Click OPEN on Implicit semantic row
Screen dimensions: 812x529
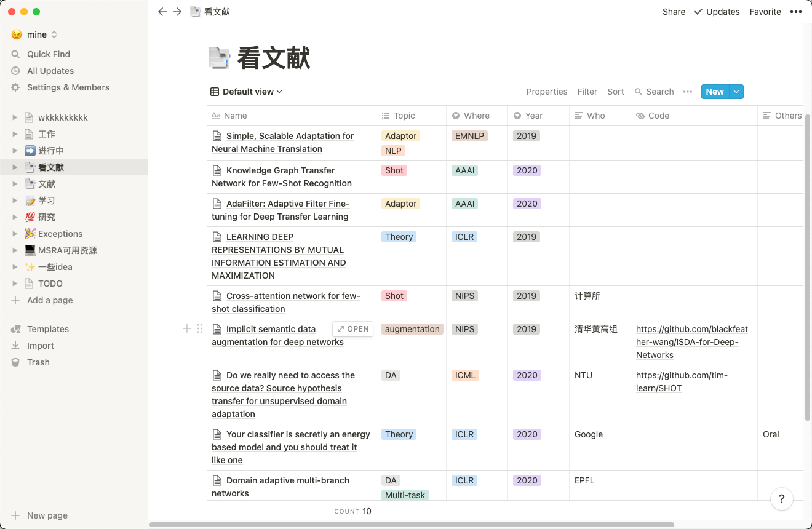pos(353,329)
